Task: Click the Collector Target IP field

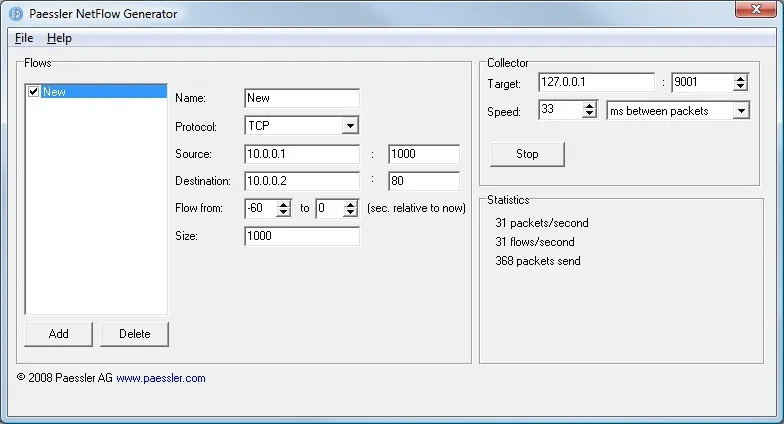Action: (596, 82)
